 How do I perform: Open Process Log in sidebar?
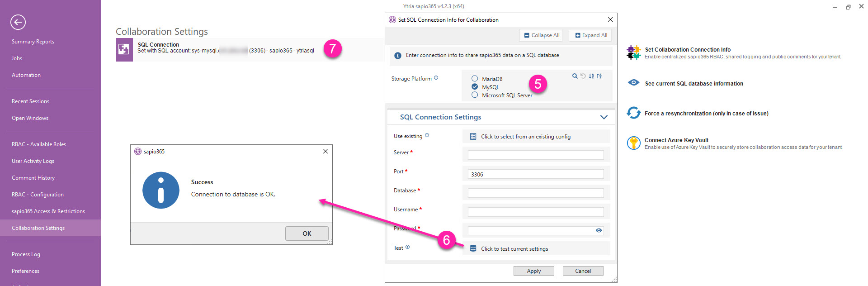click(x=26, y=254)
